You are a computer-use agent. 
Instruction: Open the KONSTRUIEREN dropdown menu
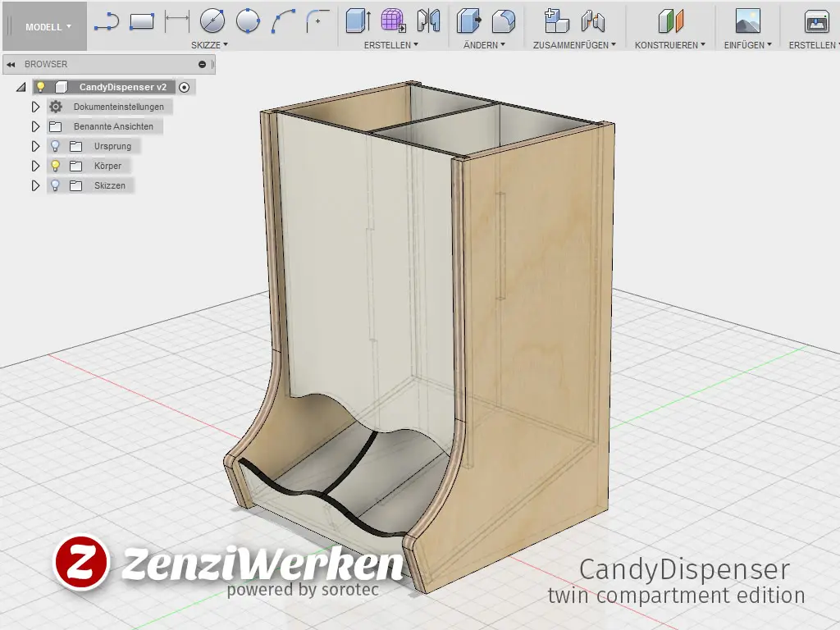670,45
